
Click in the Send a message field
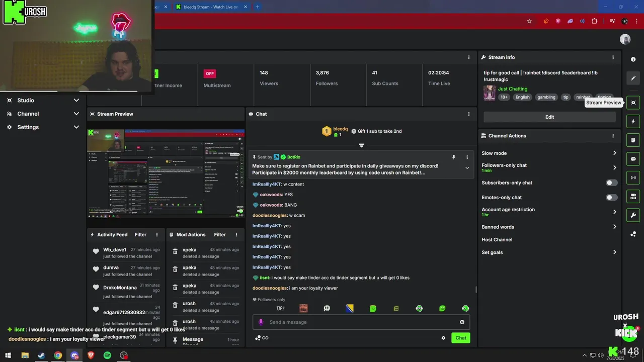click(361, 322)
